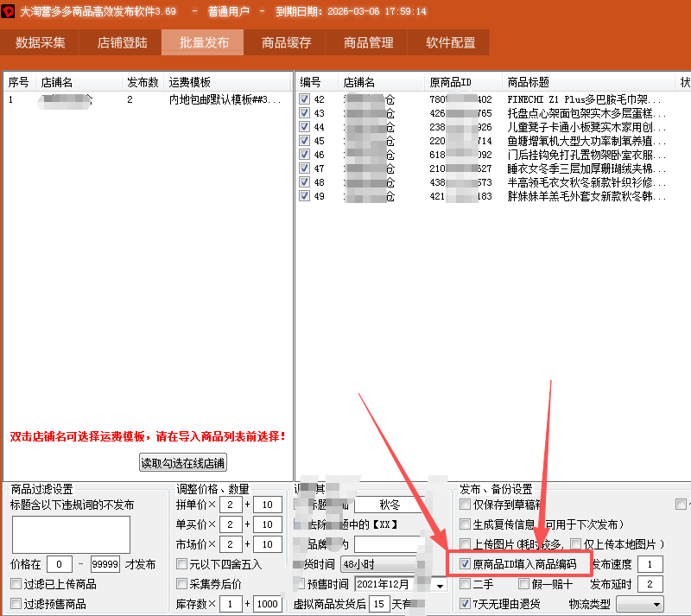The image size is (691, 616).
Task: Sort by the 商品标题 column header
Action: 587,82
